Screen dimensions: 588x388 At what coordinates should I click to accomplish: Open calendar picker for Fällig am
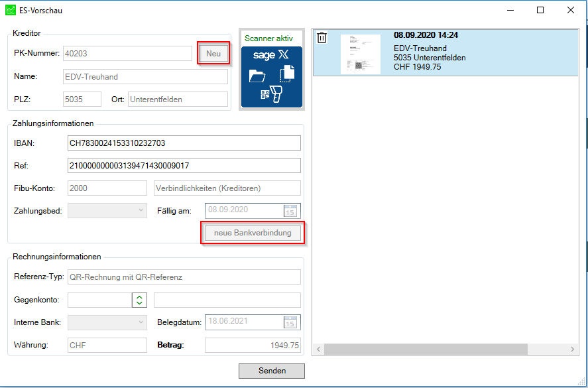coord(290,211)
